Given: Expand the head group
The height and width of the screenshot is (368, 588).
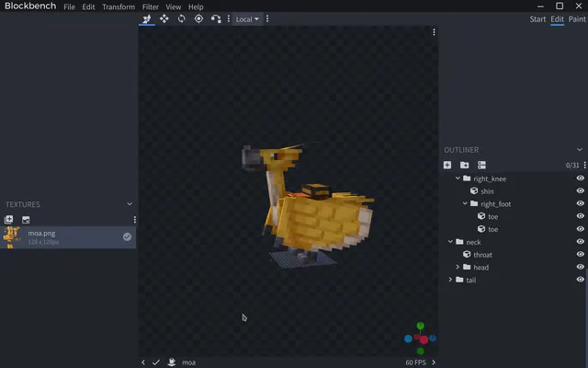Looking at the screenshot, I should [458, 267].
